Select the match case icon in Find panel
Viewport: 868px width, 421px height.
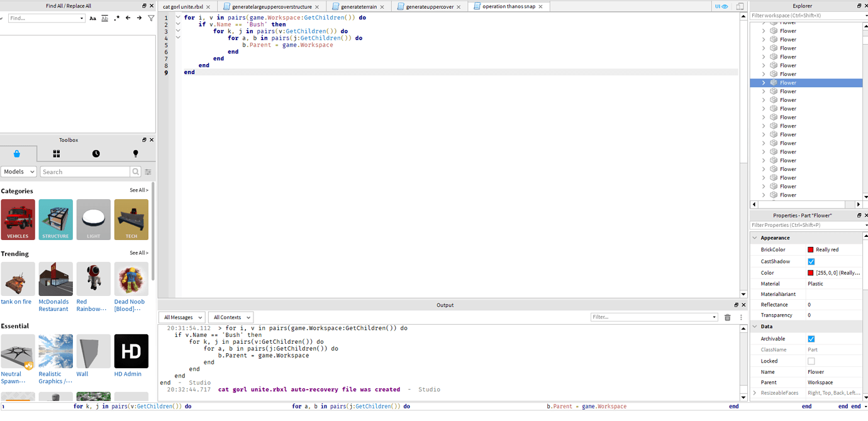[93, 18]
